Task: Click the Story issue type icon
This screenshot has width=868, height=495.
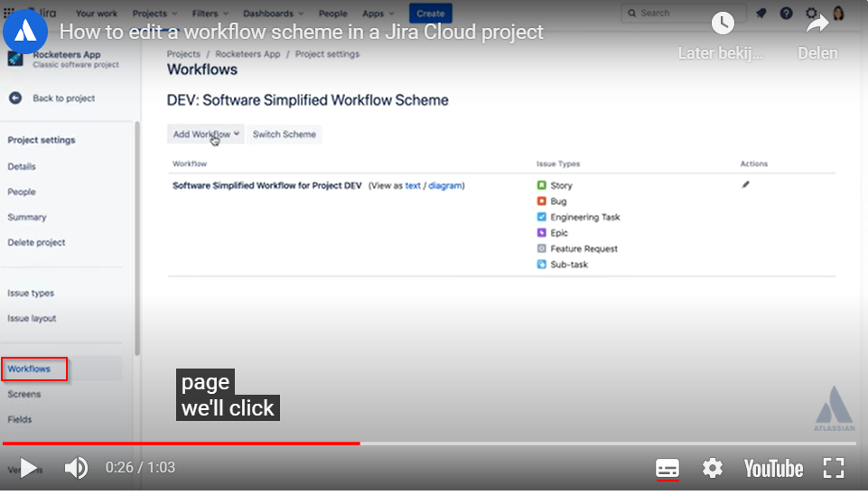Action: (541, 185)
